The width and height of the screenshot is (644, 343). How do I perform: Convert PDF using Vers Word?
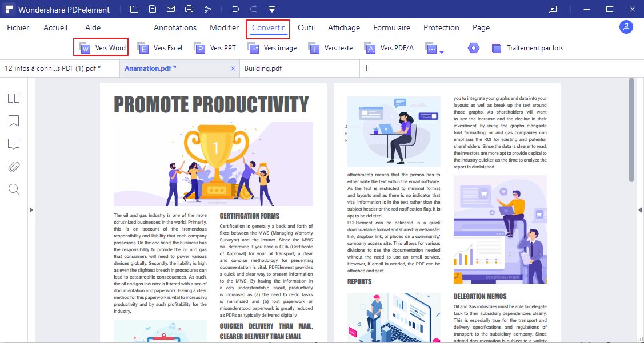(101, 47)
